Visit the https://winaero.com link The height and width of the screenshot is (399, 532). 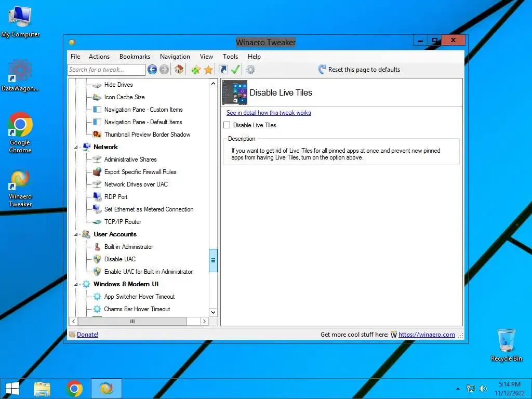[x=427, y=335]
